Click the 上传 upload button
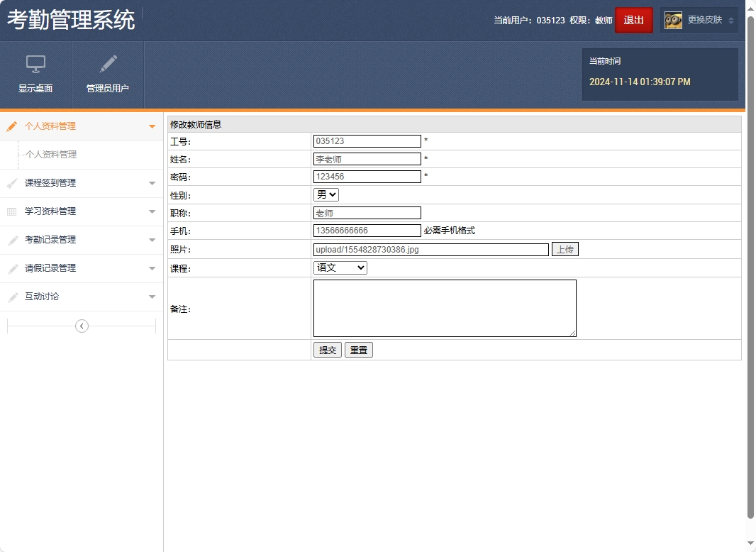The width and height of the screenshot is (756, 552). pyautogui.click(x=565, y=249)
